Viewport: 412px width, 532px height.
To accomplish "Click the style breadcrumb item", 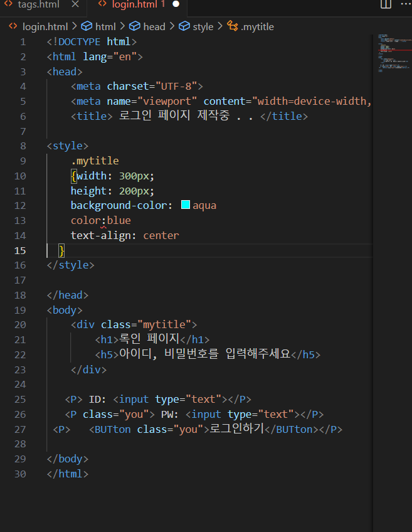I will click(x=203, y=26).
